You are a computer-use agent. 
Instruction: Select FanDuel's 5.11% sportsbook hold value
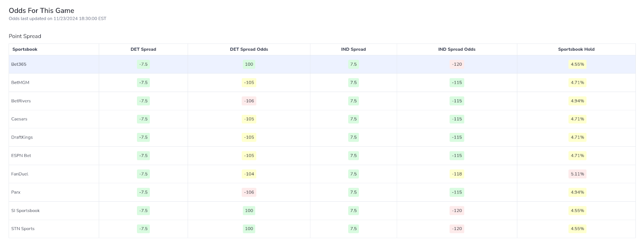577,174
